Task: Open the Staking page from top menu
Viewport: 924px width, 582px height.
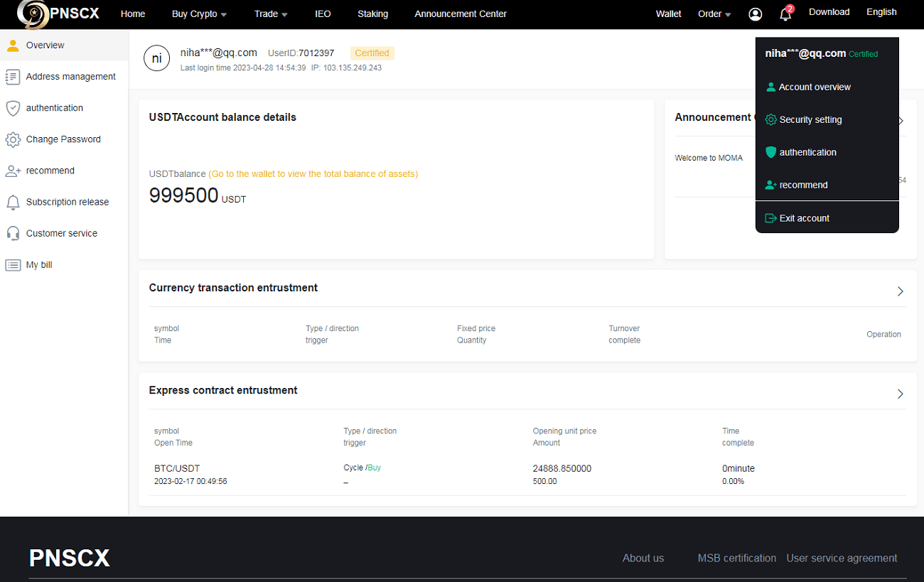Action: pos(372,14)
